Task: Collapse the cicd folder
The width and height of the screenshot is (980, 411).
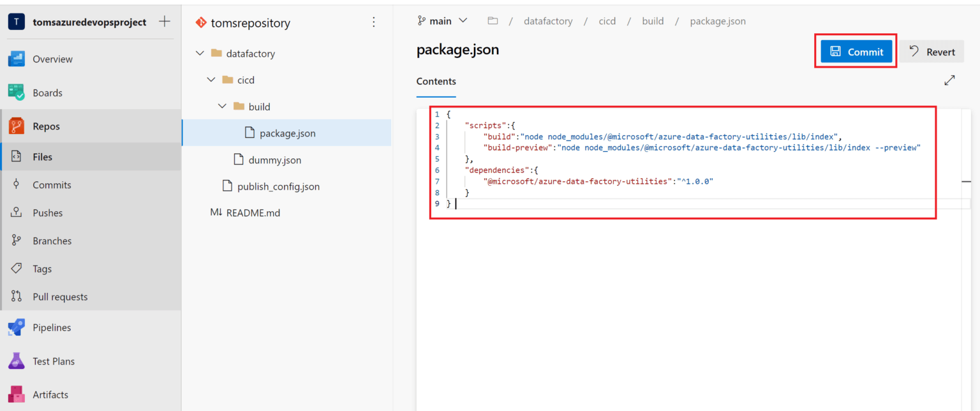Action: coord(211,79)
